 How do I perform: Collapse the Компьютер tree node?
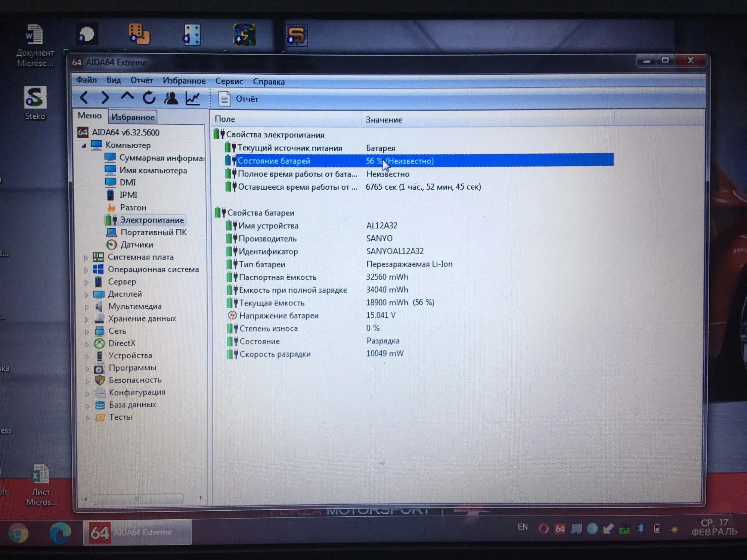[x=84, y=145]
